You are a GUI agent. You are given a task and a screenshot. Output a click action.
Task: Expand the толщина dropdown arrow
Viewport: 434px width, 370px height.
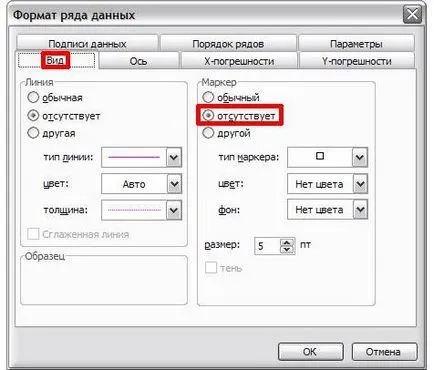point(174,210)
